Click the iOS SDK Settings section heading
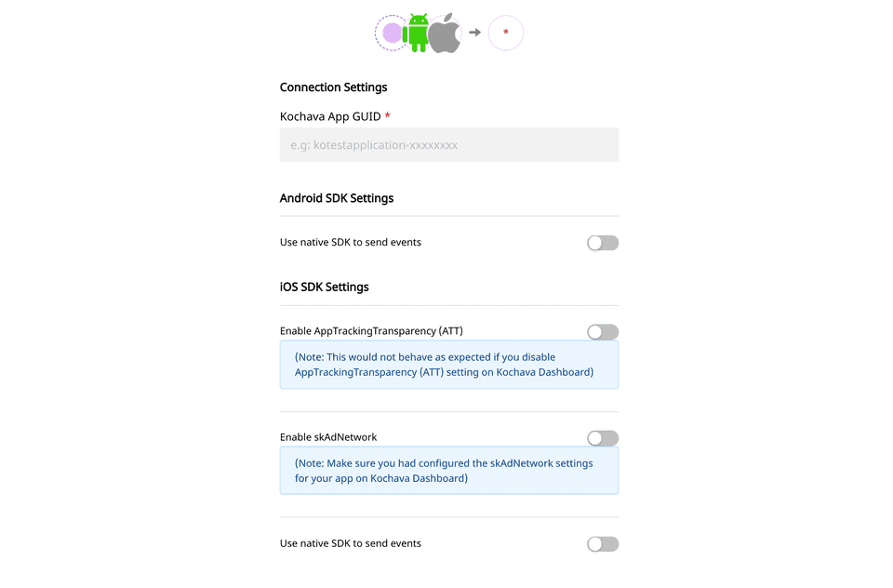Image resolution: width=893 pixels, height=588 pixels. (x=325, y=287)
